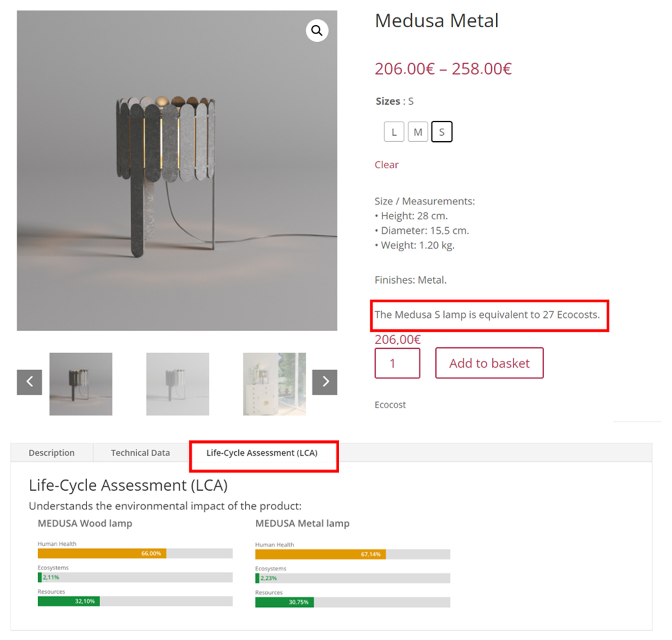
Task: Open the Description tab
Action: pos(51,453)
